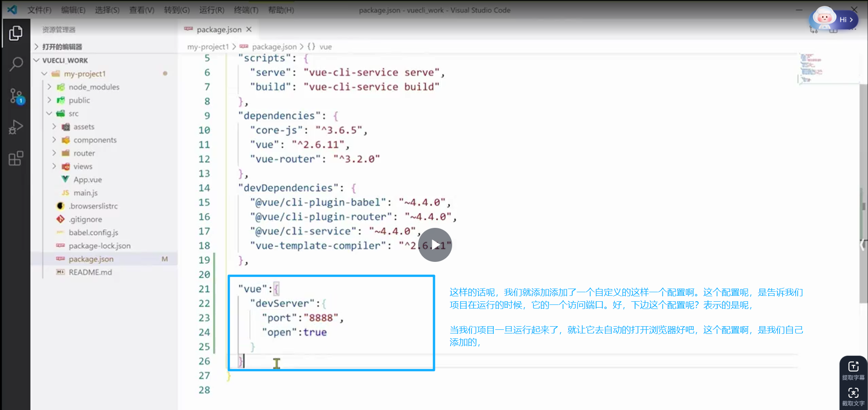Image resolution: width=868 pixels, height=410 pixels.
Task: Open babel.config.js file
Action: [93, 232]
